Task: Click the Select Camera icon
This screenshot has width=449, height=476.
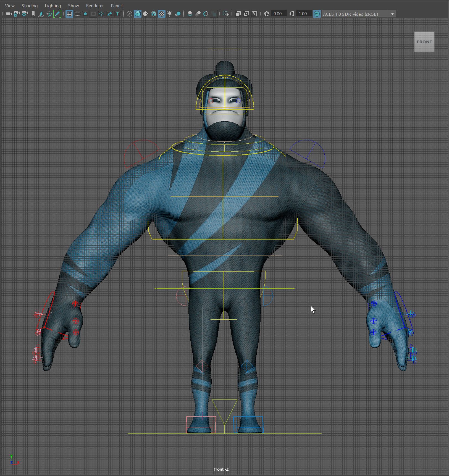Action: click(9, 14)
